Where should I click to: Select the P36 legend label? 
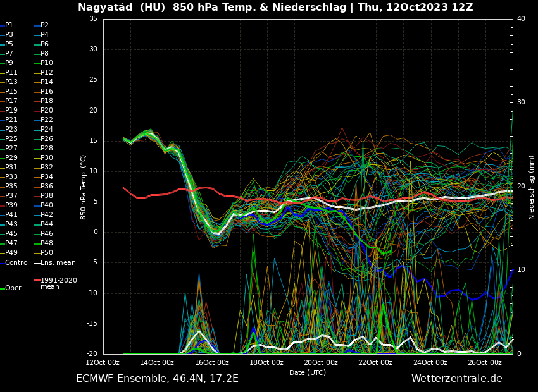click(47, 187)
